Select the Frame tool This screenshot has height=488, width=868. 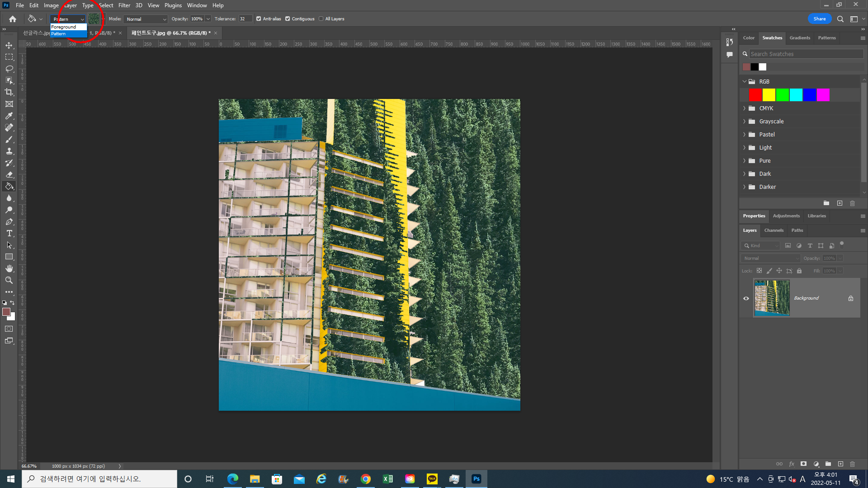(9, 104)
